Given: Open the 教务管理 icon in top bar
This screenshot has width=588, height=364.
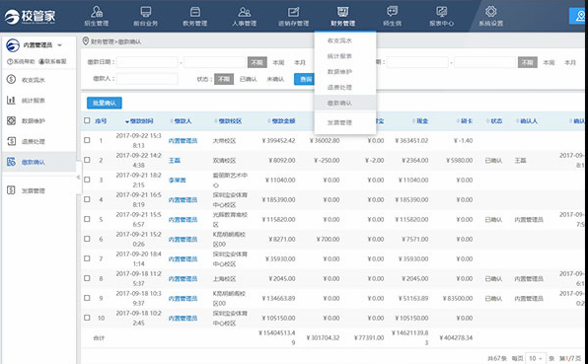Looking at the screenshot, I should click(x=195, y=12).
